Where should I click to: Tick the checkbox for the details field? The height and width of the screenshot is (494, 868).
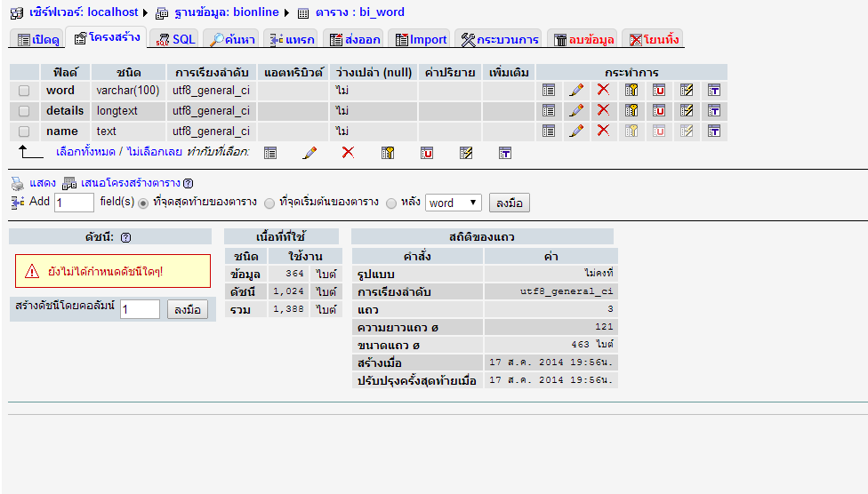[x=24, y=111]
